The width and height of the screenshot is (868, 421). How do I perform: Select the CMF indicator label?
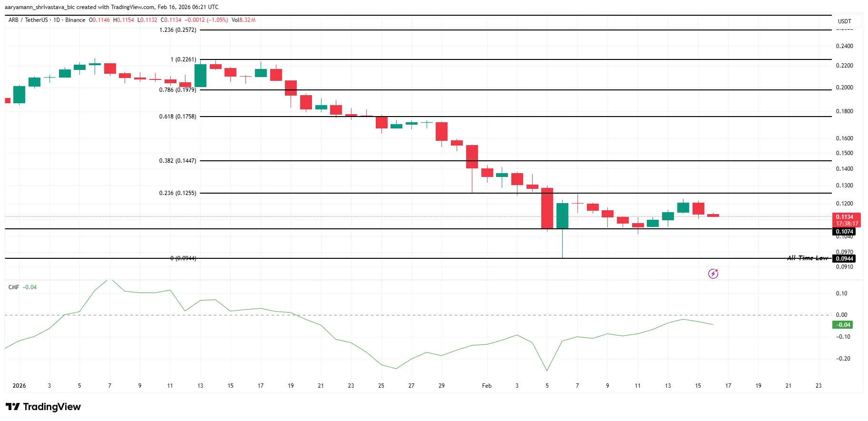[x=14, y=287]
